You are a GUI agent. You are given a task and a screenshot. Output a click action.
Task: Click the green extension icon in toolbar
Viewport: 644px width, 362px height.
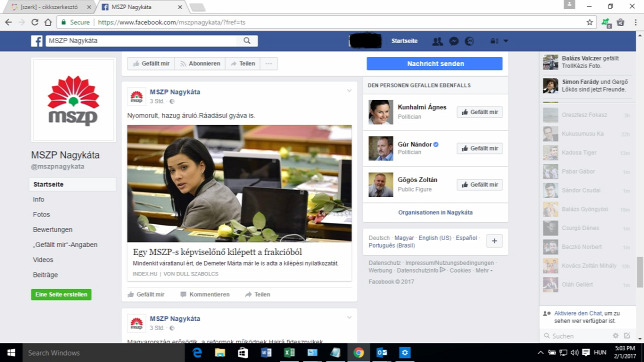606,23
